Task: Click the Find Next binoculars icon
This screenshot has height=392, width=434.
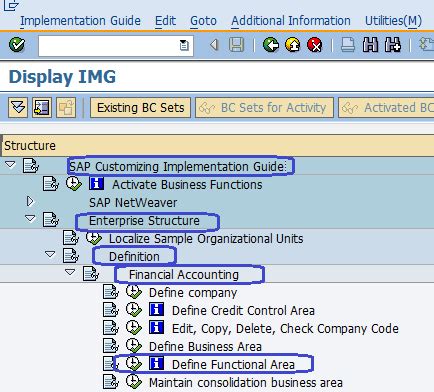Action: click(393, 45)
